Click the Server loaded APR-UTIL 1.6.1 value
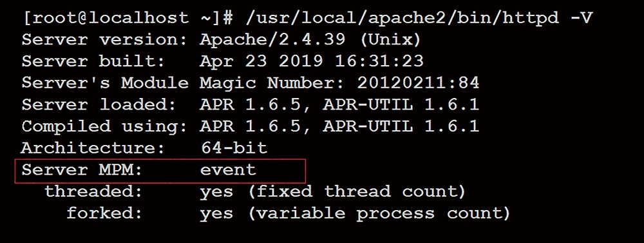Viewport: 644px width, 243px height. click(x=401, y=104)
